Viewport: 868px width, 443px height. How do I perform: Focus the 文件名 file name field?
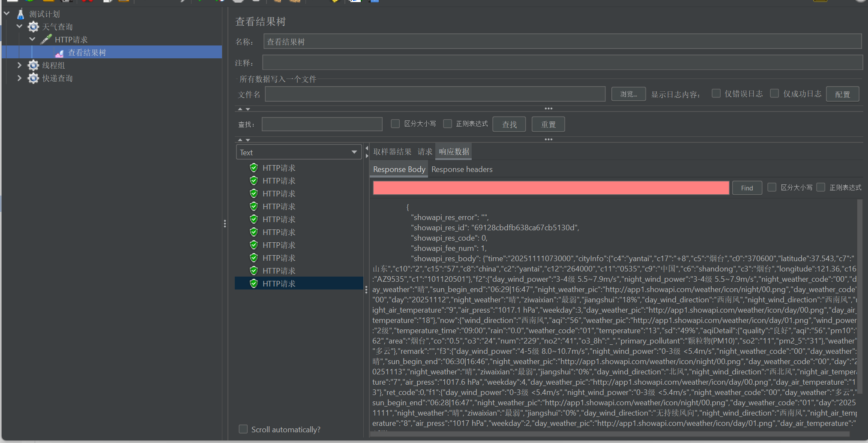(435, 94)
